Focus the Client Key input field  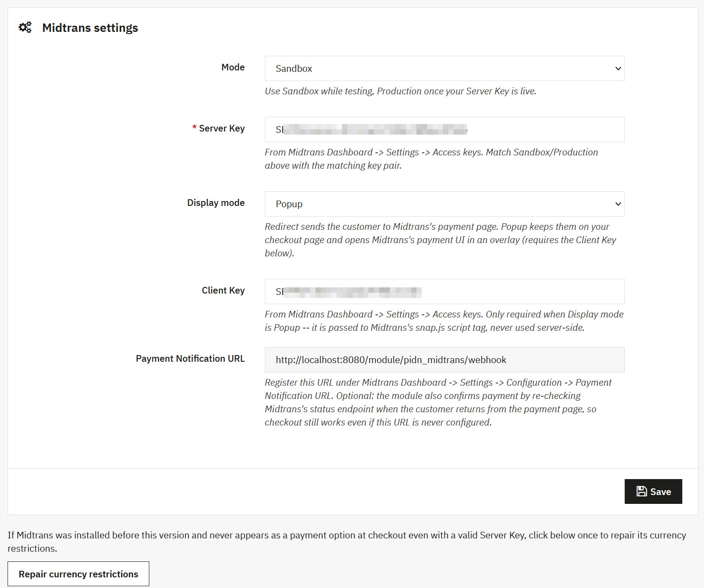tap(444, 291)
